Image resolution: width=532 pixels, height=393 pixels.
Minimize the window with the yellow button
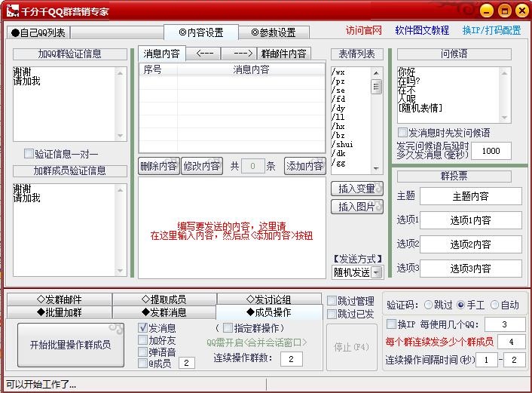487,11
